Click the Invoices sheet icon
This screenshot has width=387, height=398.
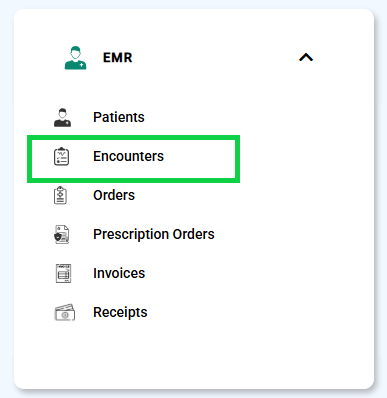(x=63, y=273)
